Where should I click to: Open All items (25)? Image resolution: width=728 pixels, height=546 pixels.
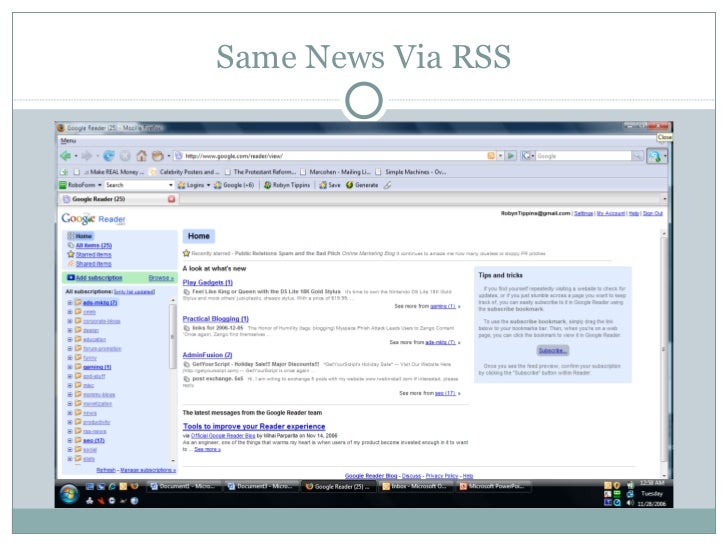(x=94, y=246)
